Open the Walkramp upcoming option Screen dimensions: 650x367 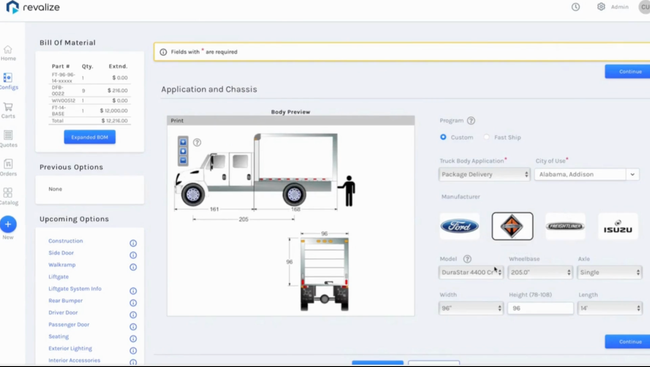[x=62, y=265]
